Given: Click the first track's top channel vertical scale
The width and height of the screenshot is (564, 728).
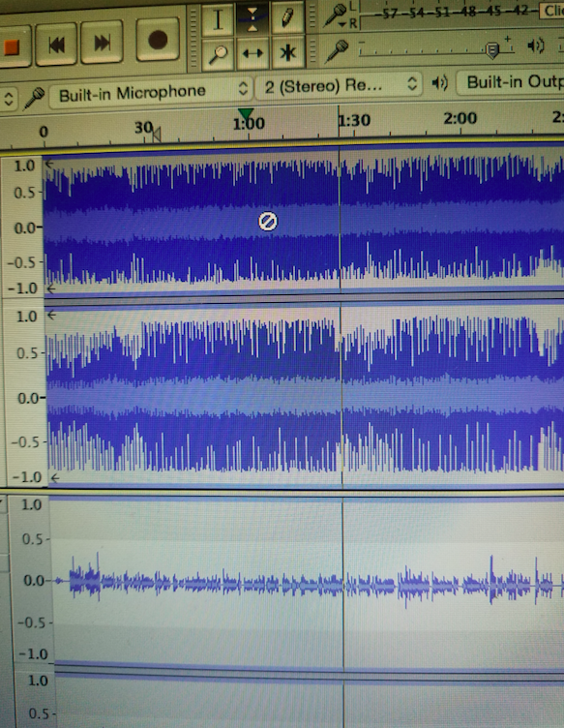Looking at the screenshot, I should point(23,227).
